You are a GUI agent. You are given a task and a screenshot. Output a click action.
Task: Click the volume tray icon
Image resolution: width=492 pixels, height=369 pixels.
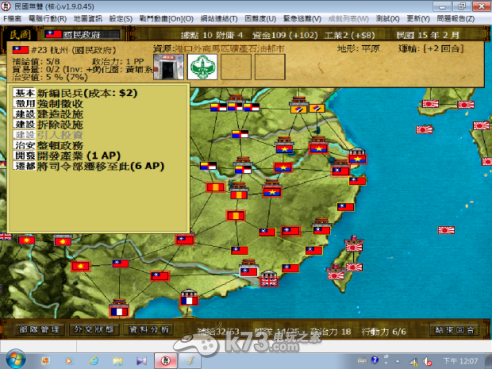(x=427, y=361)
